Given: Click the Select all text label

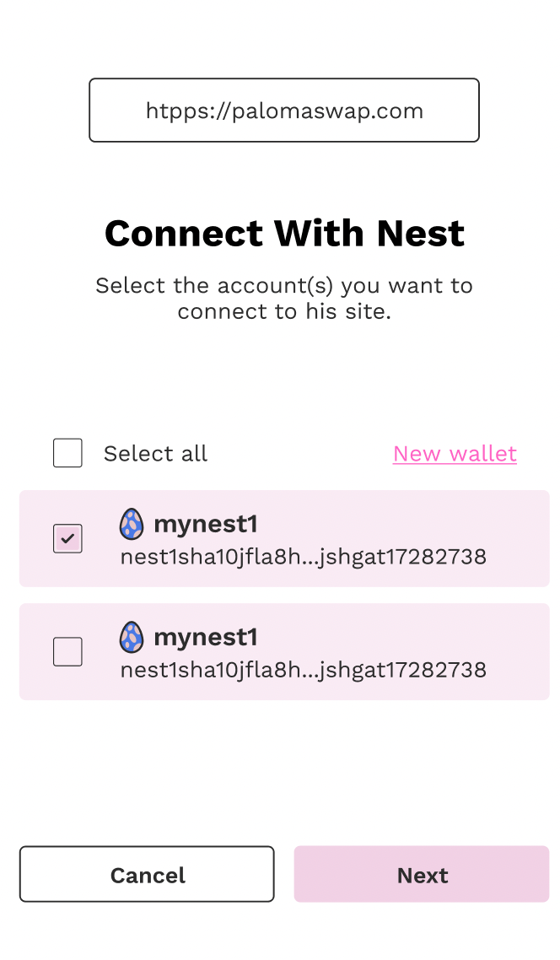Looking at the screenshot, I should coord(155,453).
